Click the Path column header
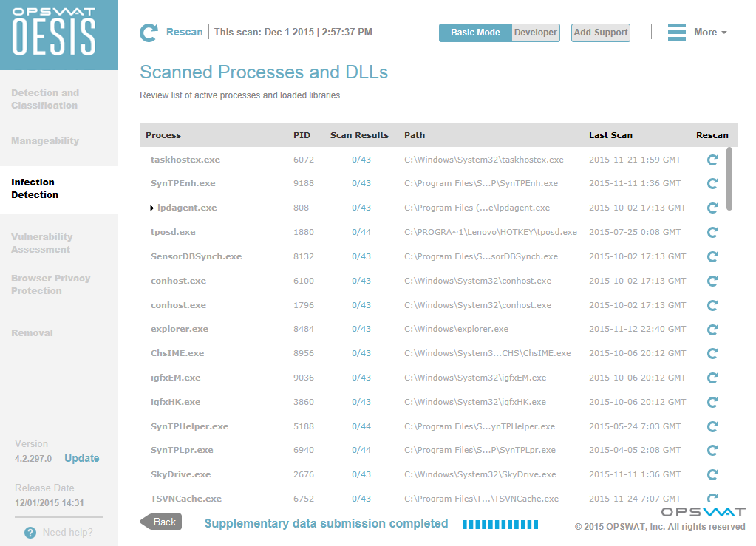This screenshot has width=756, height=546. [x=415, y=135]
